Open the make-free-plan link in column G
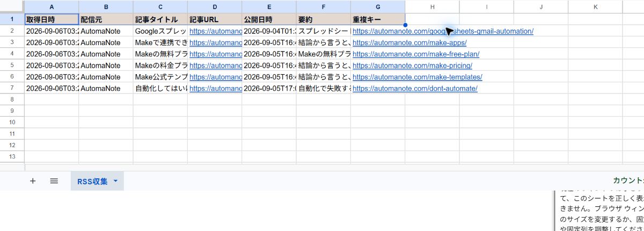 (x=416, y=54)
